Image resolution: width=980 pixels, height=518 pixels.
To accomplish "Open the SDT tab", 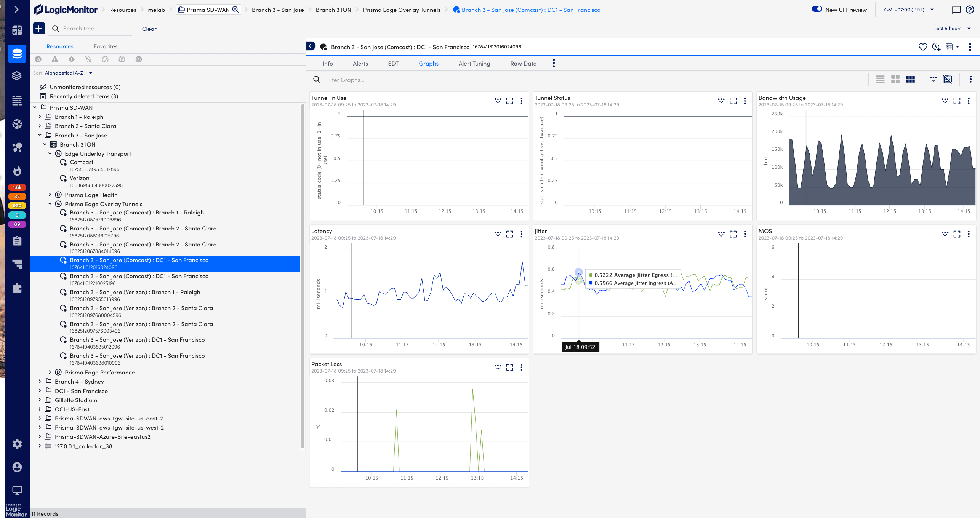I will pyautogui.click(x=393, y=64).
